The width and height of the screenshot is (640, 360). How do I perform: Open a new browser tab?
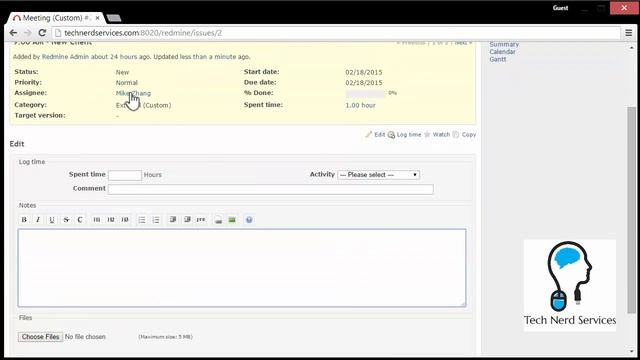point(114,18)
